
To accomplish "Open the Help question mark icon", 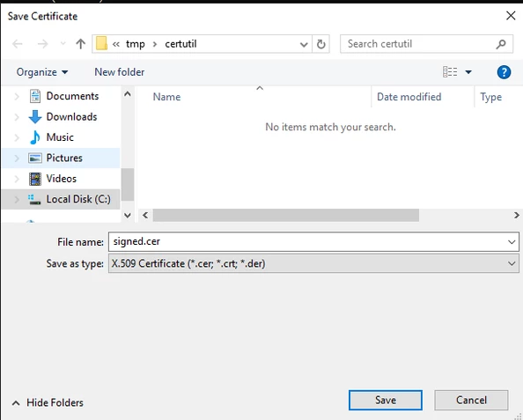I will click(504, 72).
